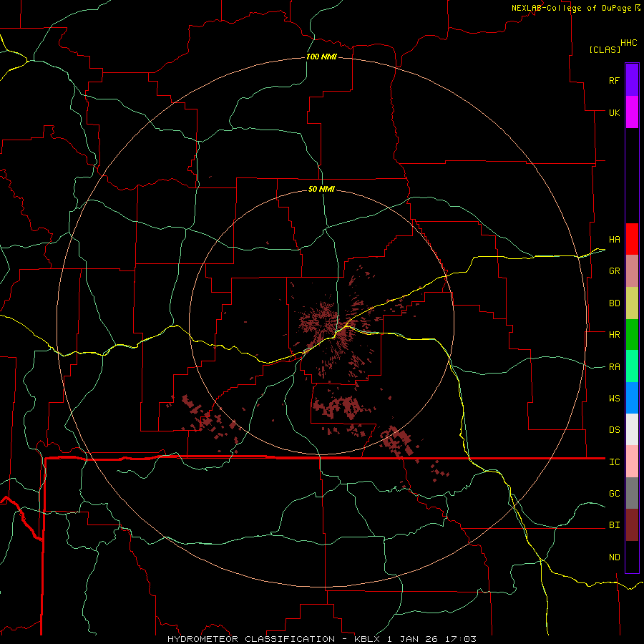Click the BD legend label
Viewport: 644px width, 644px height.
pyautogui.click(x=614, y=303)
